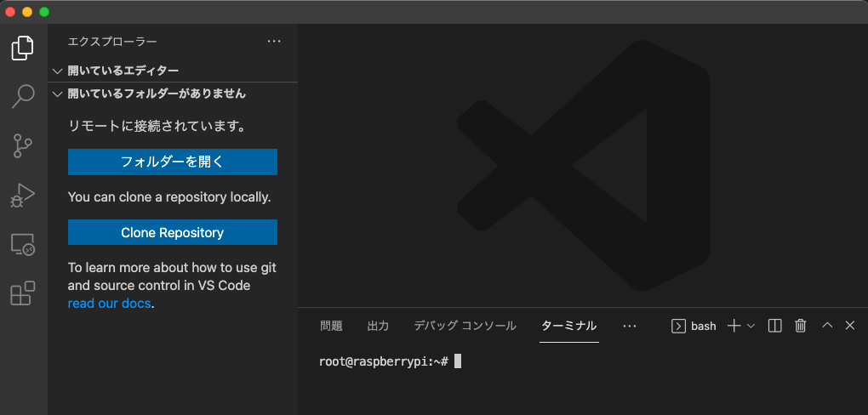The image size is (868, 415).
Task: Close the bottom panel
Action: coord(850,326)
